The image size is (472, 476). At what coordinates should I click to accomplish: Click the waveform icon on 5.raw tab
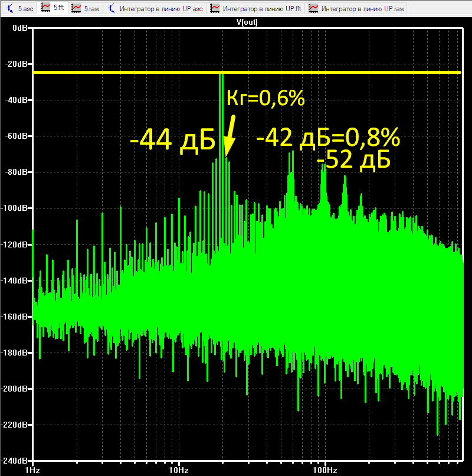[x=76, y=8]
